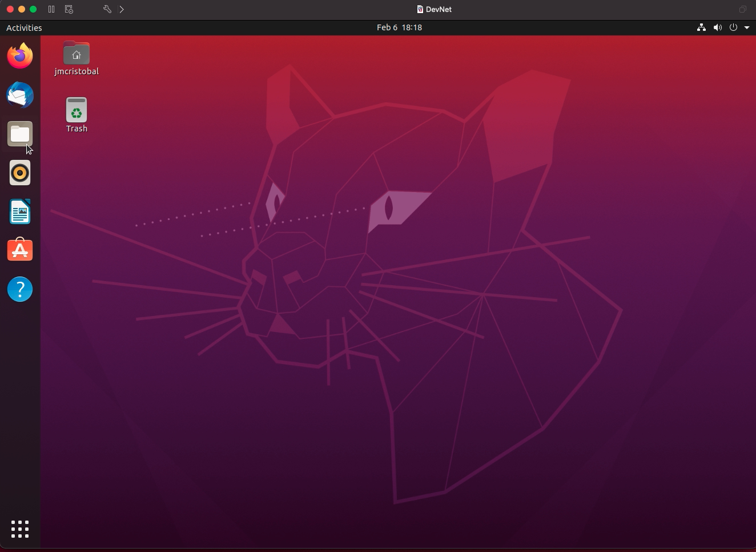Viewport: 756px width, 552px height.
Task: Open Ubuntu Software store
Action: click(x=20, y=250)
